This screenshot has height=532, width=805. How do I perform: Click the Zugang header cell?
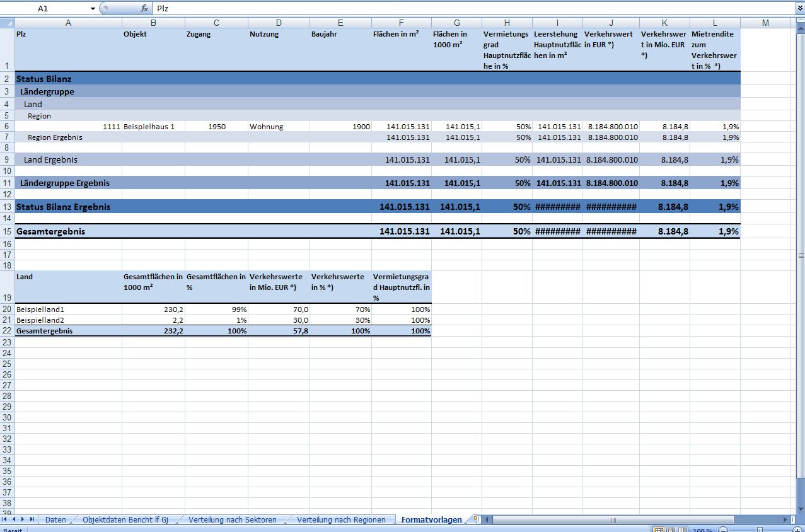[216, 50]
